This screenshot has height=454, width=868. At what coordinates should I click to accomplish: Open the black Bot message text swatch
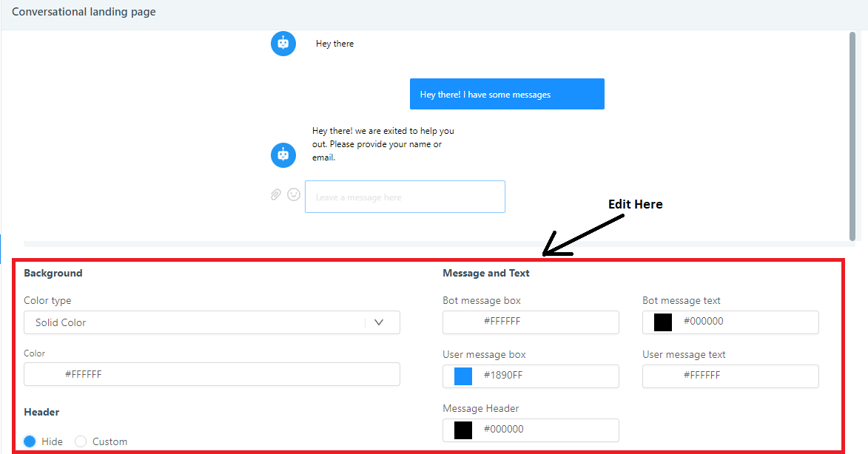[663, 322]
